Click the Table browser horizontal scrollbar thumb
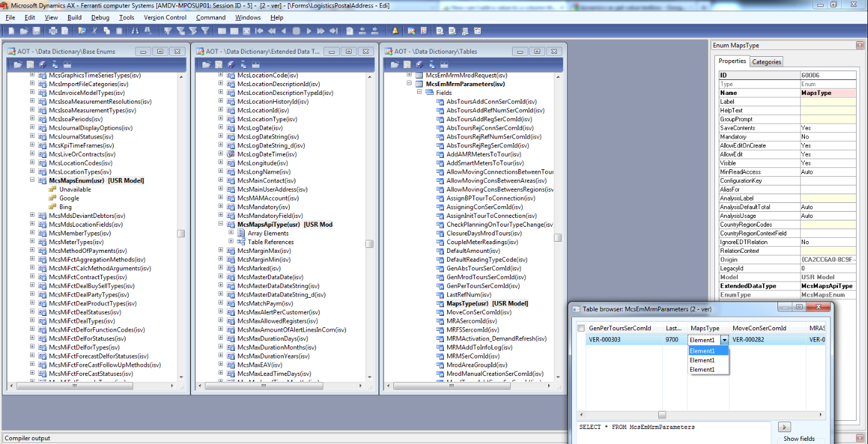Viewport: 868px width, 444px height. (x=662, y=415)
